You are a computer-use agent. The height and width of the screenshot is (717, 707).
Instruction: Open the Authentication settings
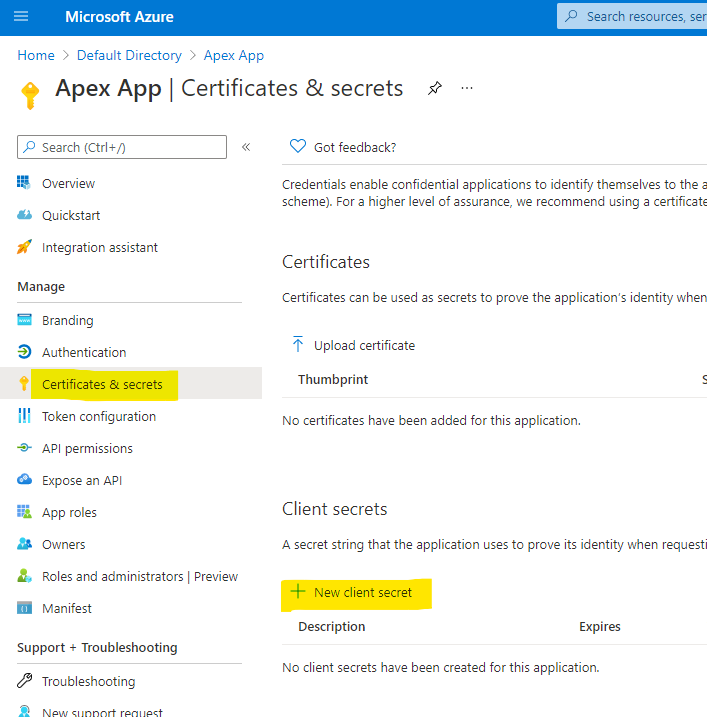point(84,353)
